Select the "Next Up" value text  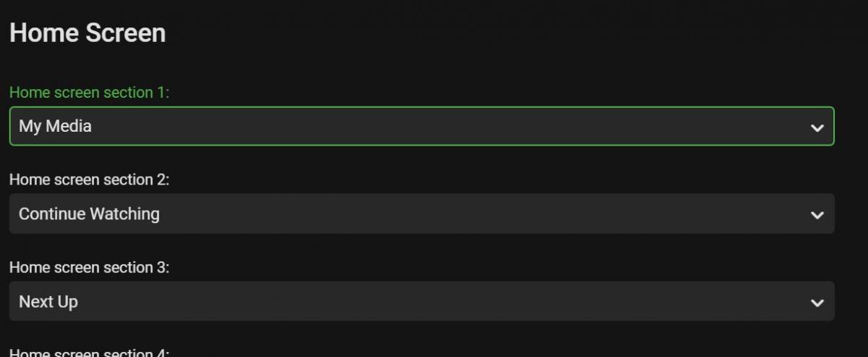48,301
